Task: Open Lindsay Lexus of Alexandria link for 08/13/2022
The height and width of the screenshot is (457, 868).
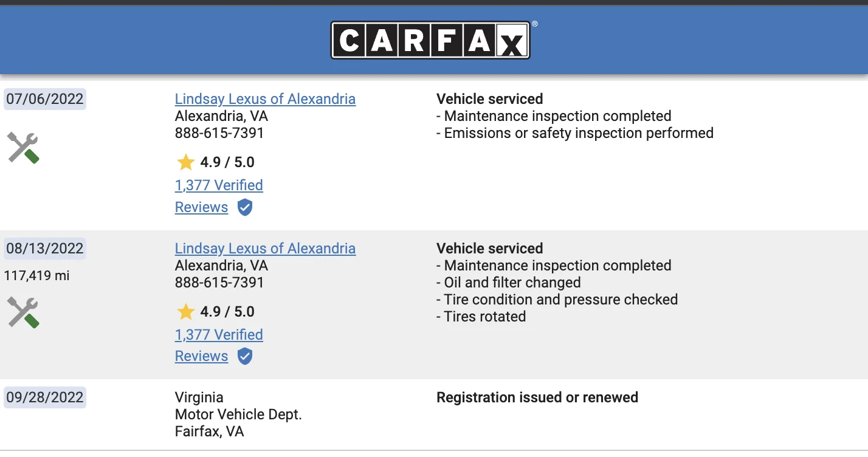Action: [265, 249]
